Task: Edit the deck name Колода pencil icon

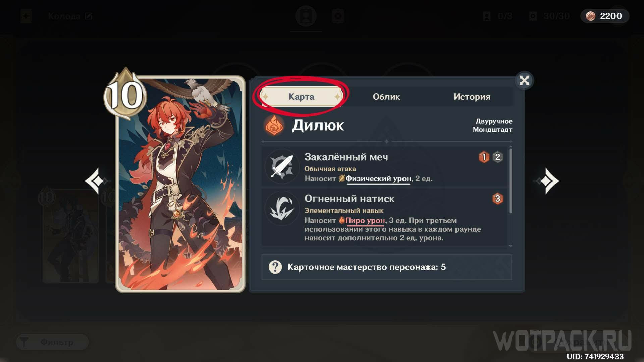Action: coord(89,16)
